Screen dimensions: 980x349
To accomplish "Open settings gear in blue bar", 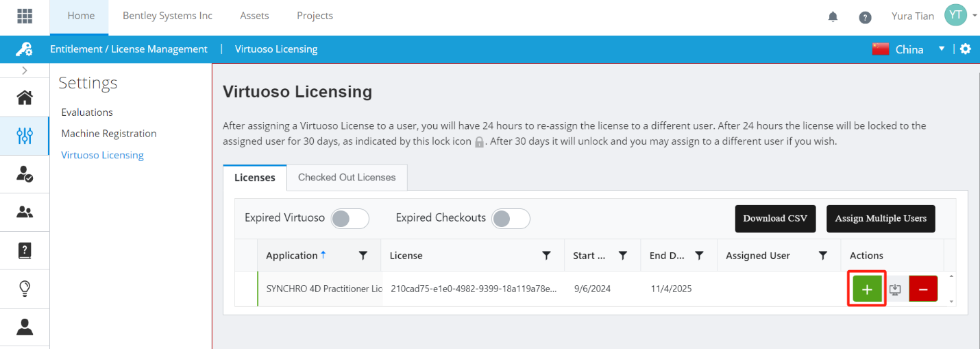I will (966, 49).
